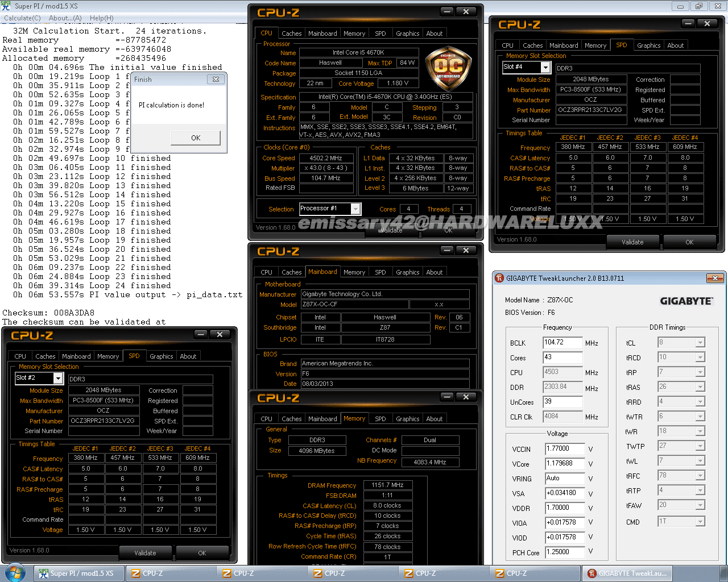Open About tab in the Slot #4 CPU-Z window
The width and height of the screenshot is (728, 582).
click(676, 45)
